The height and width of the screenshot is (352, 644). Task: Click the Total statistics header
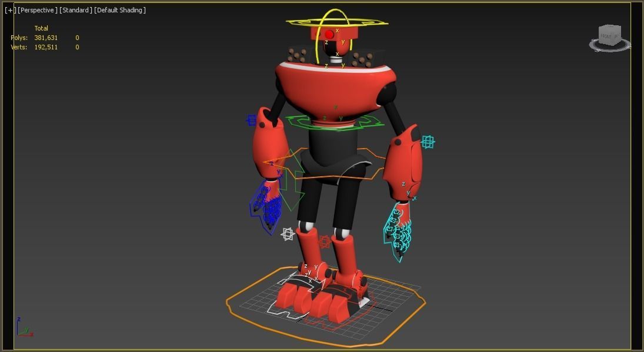tap(41, 28)
